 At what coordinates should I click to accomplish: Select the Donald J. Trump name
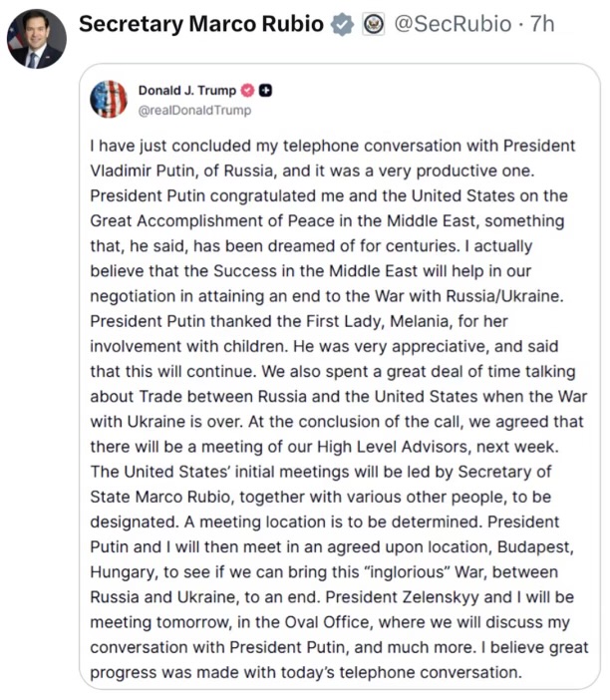pyautogui.click(x=187, y=91)
